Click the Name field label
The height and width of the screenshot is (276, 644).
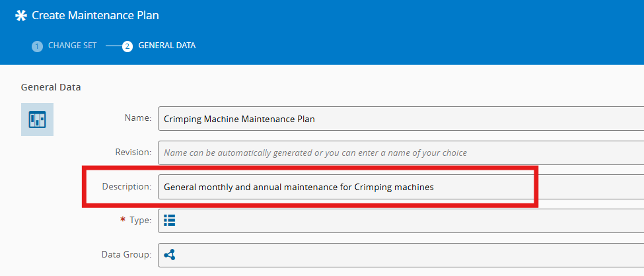click(x=138, y=118)
